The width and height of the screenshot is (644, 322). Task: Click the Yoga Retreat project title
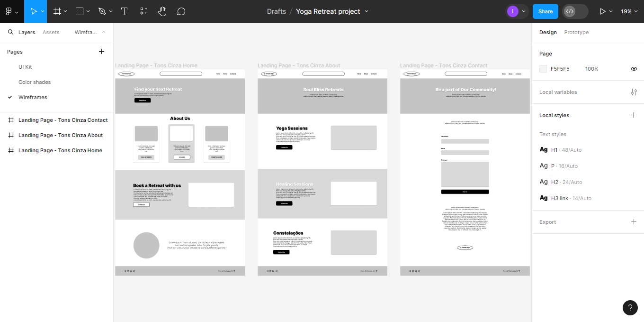click(x=328, y=11)
